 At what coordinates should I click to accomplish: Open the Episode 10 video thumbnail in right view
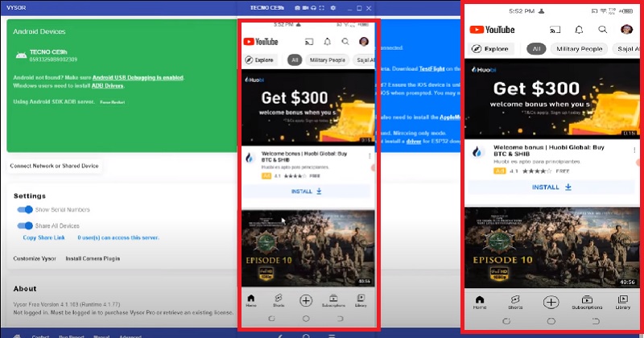pos(549,246)
